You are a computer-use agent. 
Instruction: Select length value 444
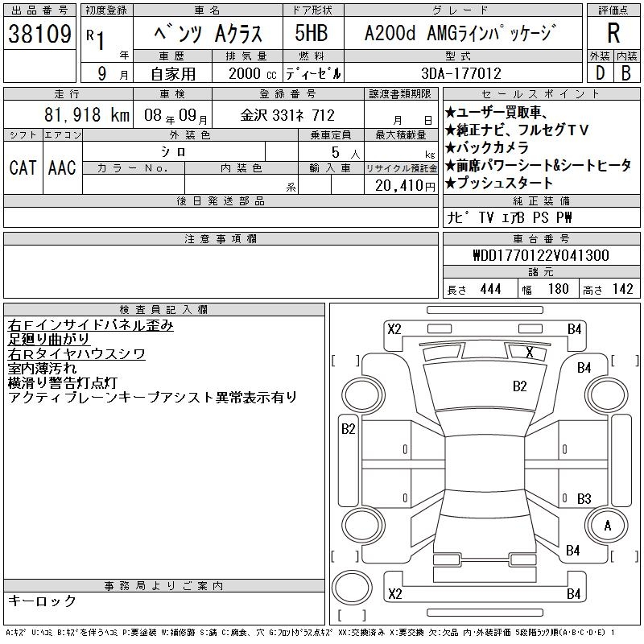[x=490, y=289]
